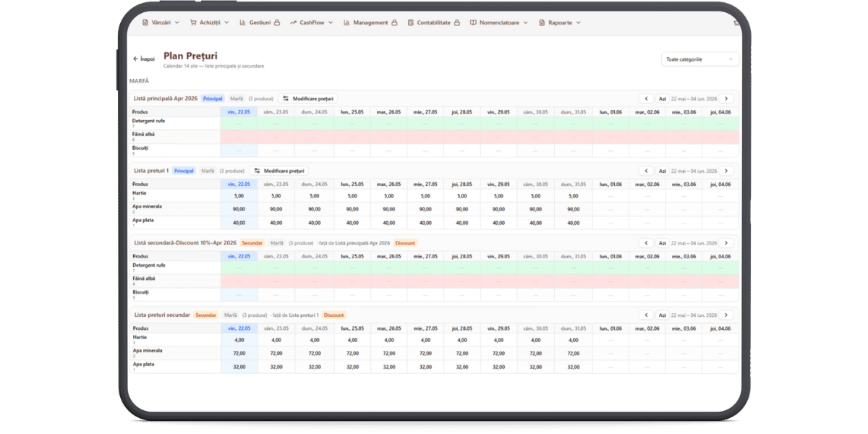The image size is (868, 434).
Task: Click the Management bar chart icon
Action: [x=347, y=22]
